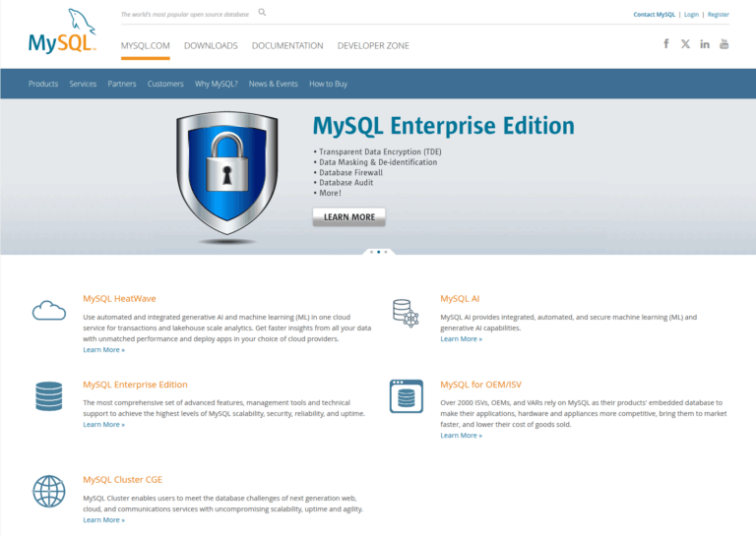Click the Register link
The width and height of the screenshot is (756, 537).
[719, 15]
